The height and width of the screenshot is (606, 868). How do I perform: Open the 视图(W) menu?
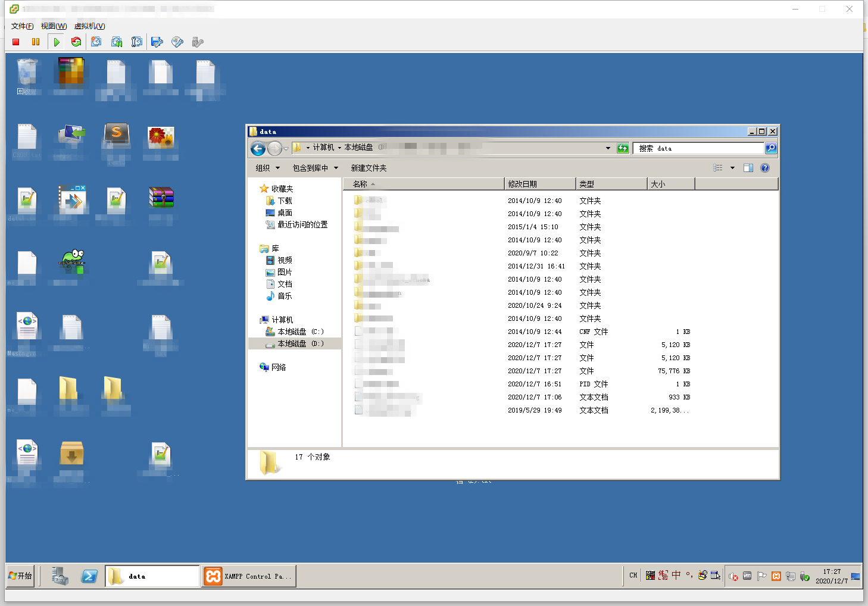[54, 26]
